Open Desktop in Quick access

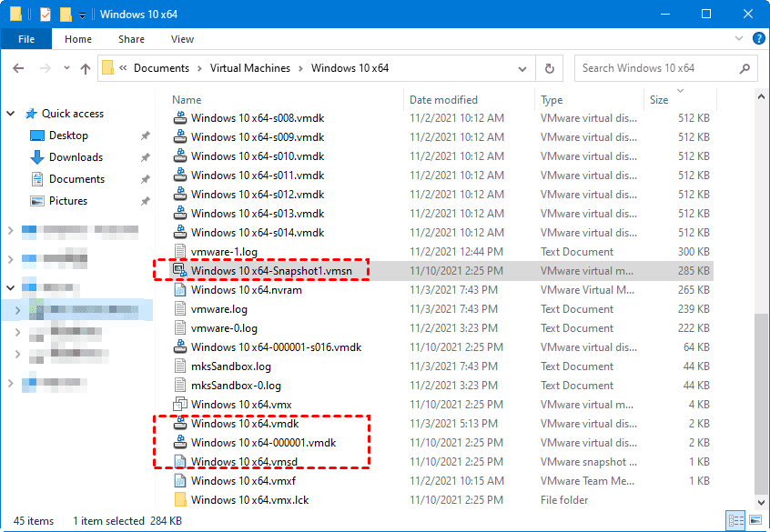point(68,135)
